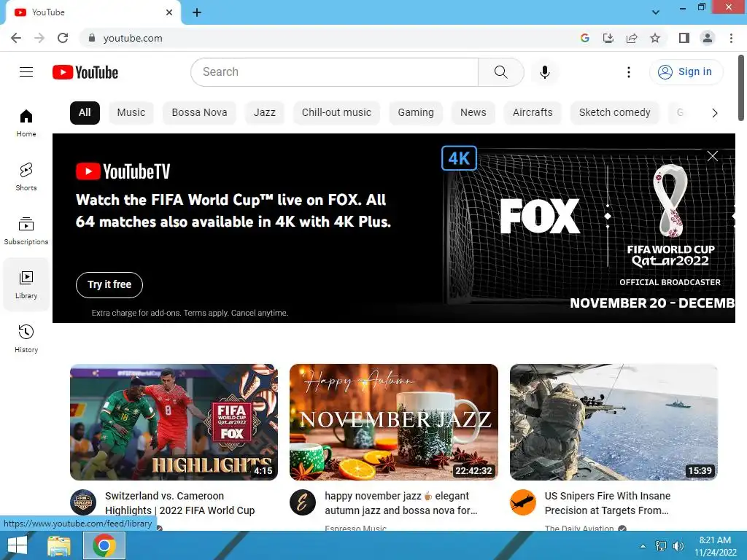The height and width of the screenshot is (560, 747).
Task: Open a new browser tab
Action: (x=197, y=12)
